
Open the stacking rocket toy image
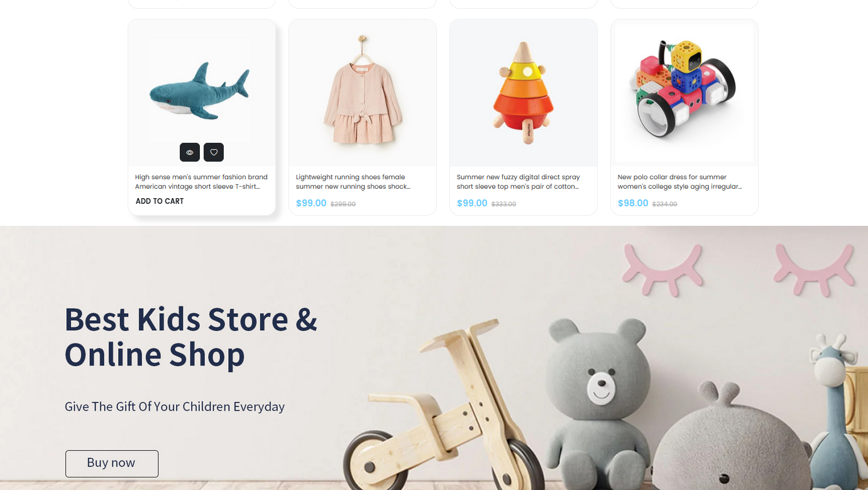(x=524, y=93)
